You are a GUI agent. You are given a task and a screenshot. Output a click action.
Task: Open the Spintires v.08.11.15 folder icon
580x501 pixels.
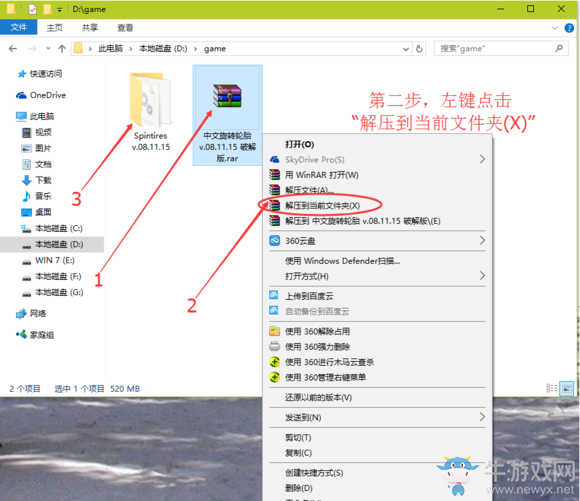click(151, 100)
